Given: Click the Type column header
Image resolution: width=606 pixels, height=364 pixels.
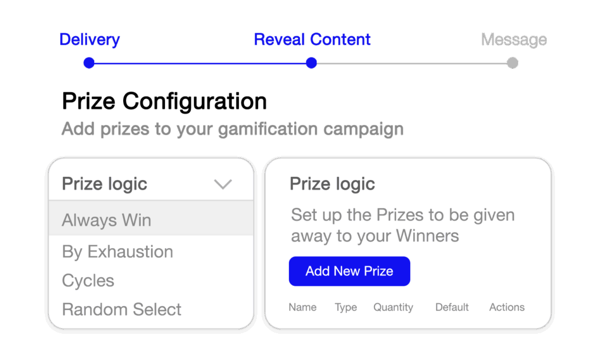Looking at the screenshot, I should coord(346,307).
